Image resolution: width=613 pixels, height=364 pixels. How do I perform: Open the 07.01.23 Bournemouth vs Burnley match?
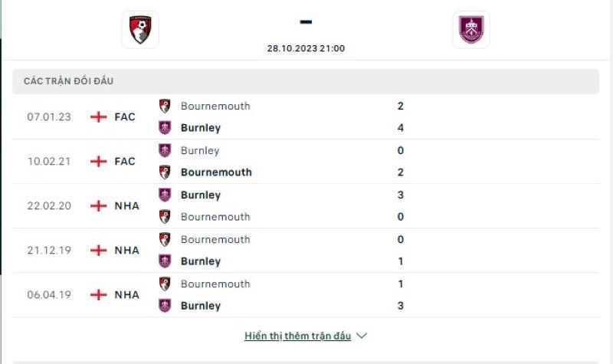coord(306,117)
